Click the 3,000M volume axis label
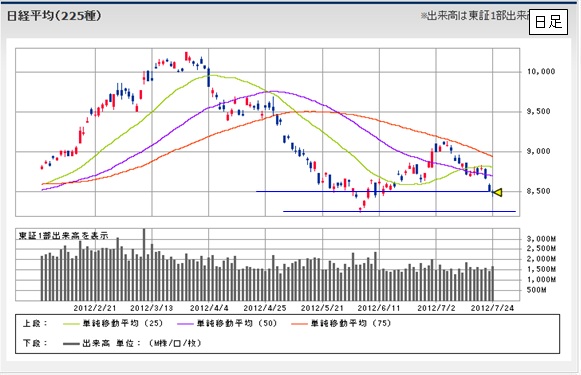This screenshot has width=581, height=375. point(541,239)
